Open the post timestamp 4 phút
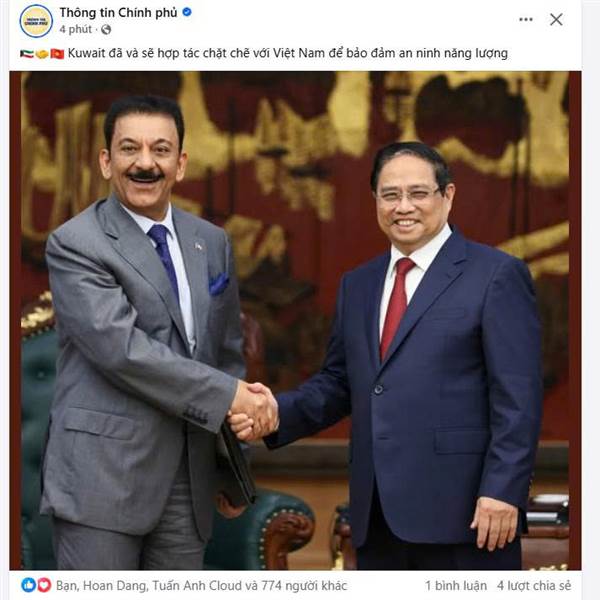This screenshot has height=600, width=600. pos(75,29)
